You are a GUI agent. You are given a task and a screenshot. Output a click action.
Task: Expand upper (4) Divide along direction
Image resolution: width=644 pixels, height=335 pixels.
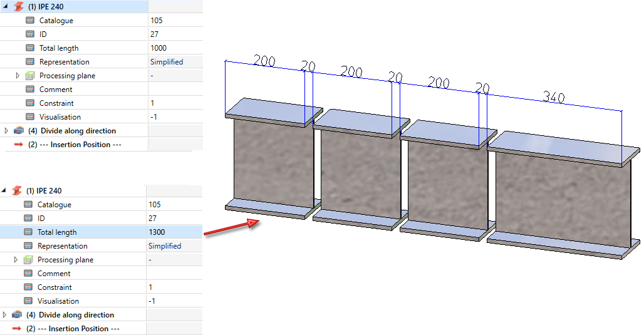6,130
